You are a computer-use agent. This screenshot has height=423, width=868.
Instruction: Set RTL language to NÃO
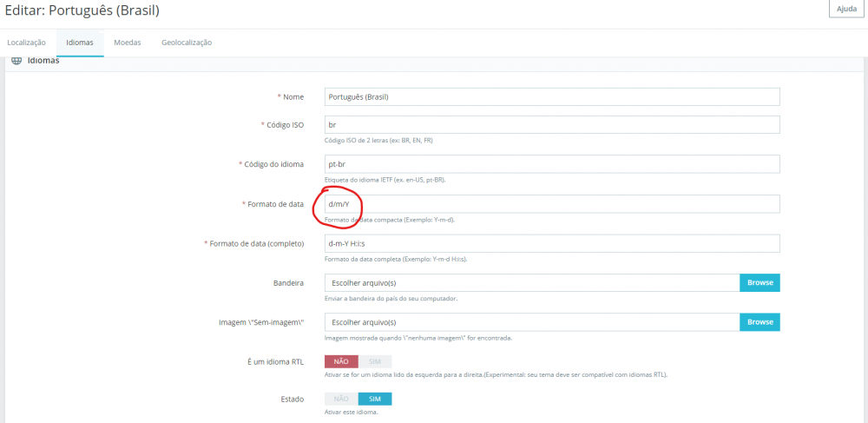pyautogui.click(x=341, y=361)
